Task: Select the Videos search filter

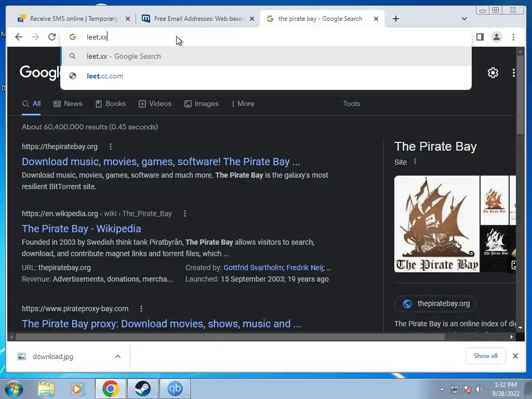Action: [155, 104]
